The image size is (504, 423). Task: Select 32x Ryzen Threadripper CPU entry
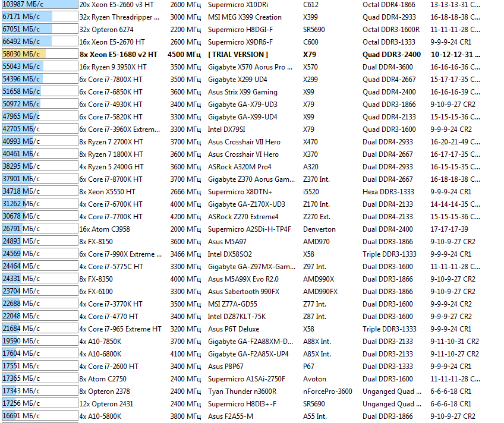point(119,17)
